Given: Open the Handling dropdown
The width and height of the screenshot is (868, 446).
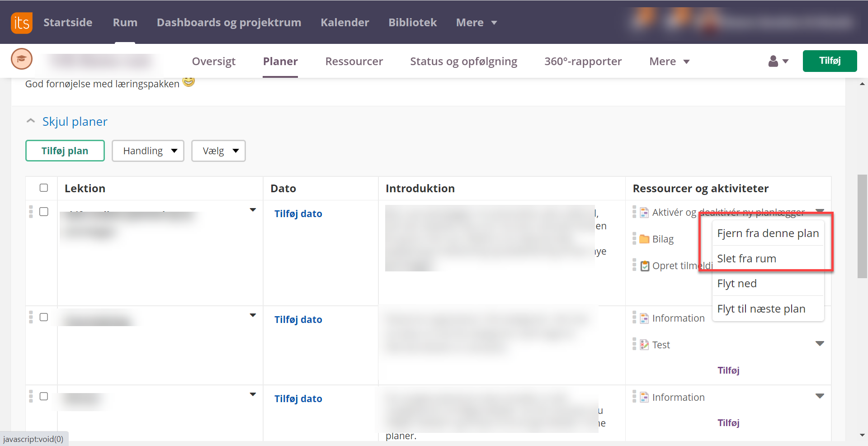Looking at the screenshot, I should (148, 151).
